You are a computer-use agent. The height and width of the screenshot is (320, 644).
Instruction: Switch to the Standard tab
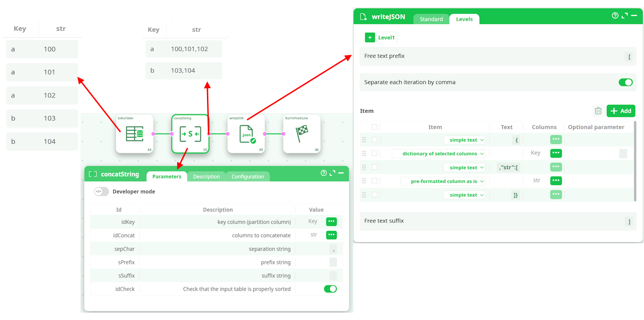(x=431, y=19)
